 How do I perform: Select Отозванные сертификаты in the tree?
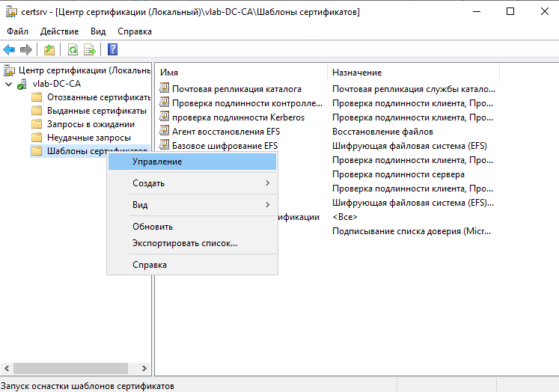[98, 97]
